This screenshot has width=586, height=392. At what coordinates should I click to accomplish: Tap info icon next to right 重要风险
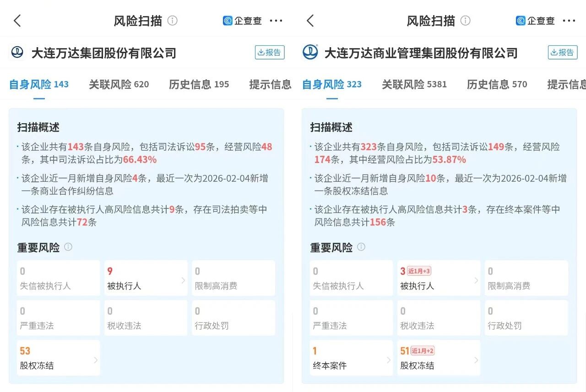361,247
